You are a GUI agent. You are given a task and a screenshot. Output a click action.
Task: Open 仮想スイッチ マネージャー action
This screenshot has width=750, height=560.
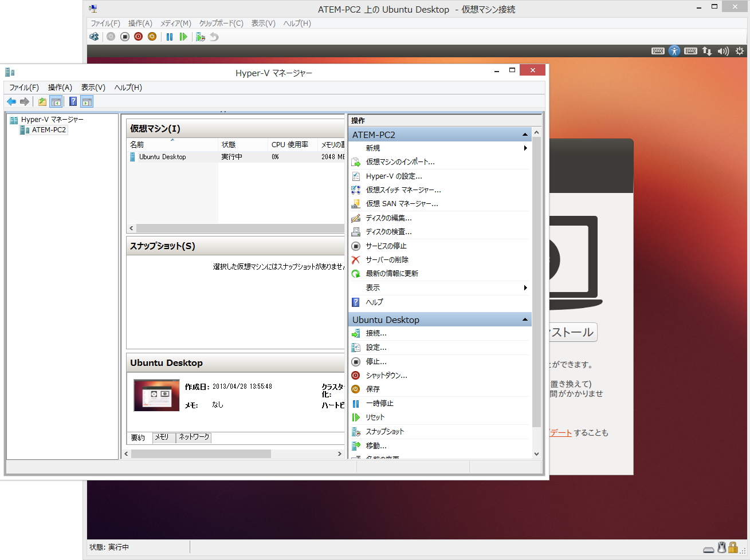[403, 190]
